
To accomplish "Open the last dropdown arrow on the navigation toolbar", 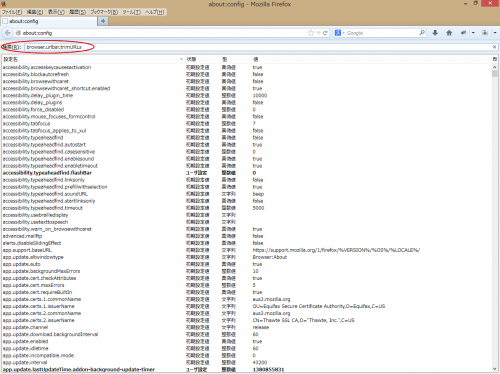I will click(495, 33).
